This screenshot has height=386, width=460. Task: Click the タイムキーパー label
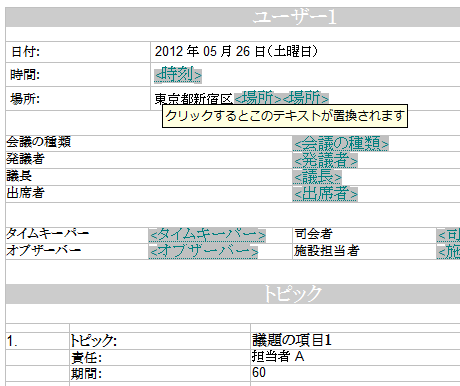click(x=48, y=233)
